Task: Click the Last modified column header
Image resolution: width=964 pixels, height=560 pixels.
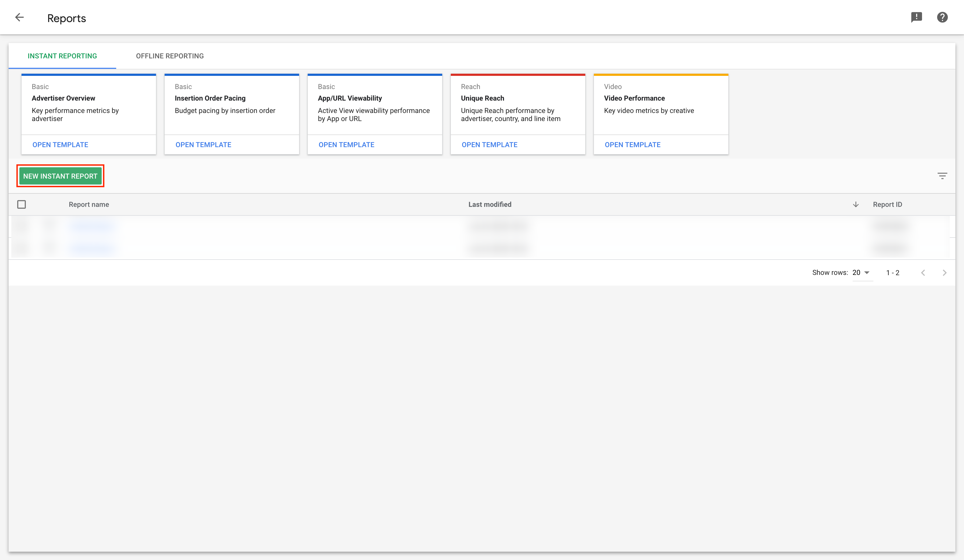Action: 490,205
